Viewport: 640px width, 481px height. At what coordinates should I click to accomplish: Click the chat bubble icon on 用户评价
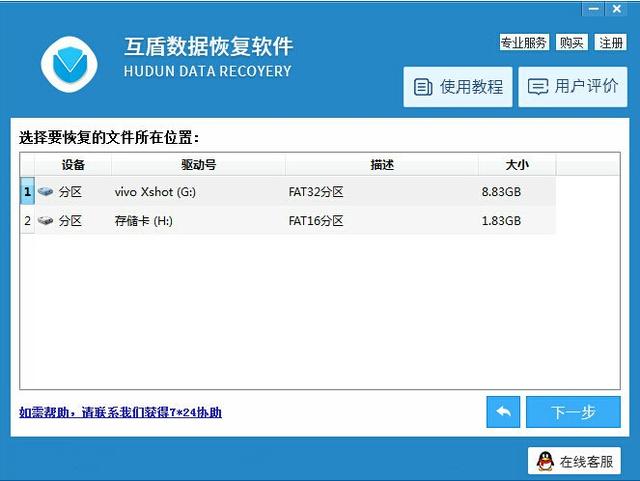[x=538, y=87]
